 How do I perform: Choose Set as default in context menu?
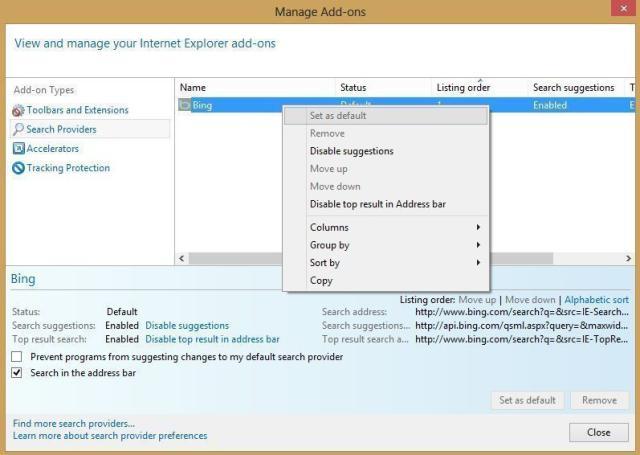[x=386, y=116]
